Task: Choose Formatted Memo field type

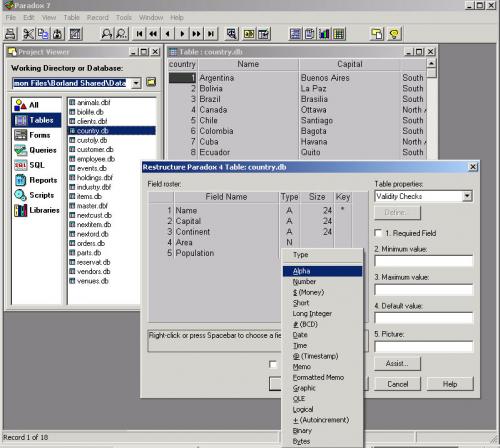Action: coord(322,377)
